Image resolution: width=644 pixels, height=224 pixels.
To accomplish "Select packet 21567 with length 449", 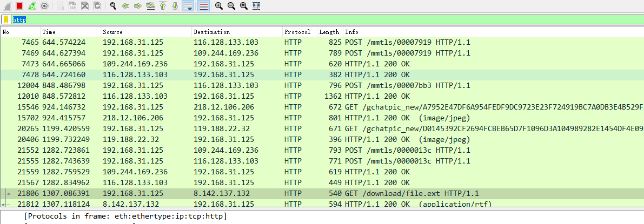I will point(322,182).
